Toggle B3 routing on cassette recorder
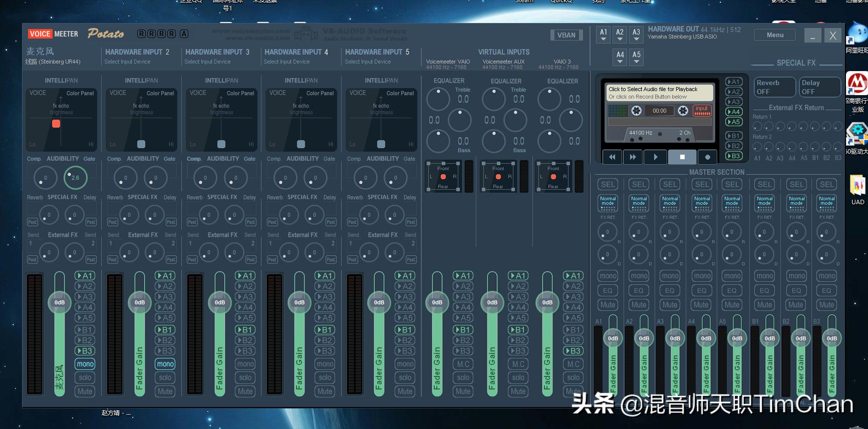Screen dimensions: 868x429 [x=733, y=156]
